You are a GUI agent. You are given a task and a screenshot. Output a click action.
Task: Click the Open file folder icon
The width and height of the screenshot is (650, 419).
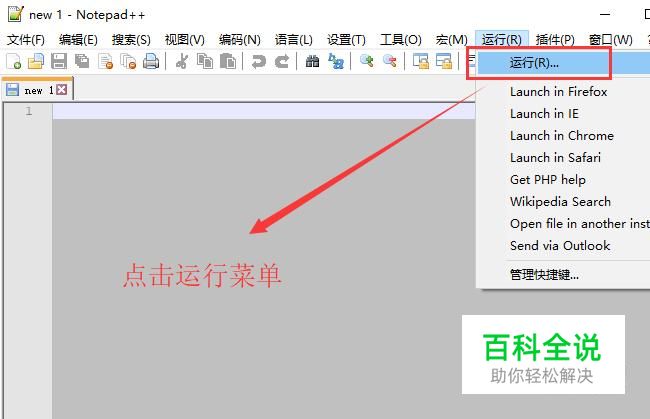(x=36, y=61)
